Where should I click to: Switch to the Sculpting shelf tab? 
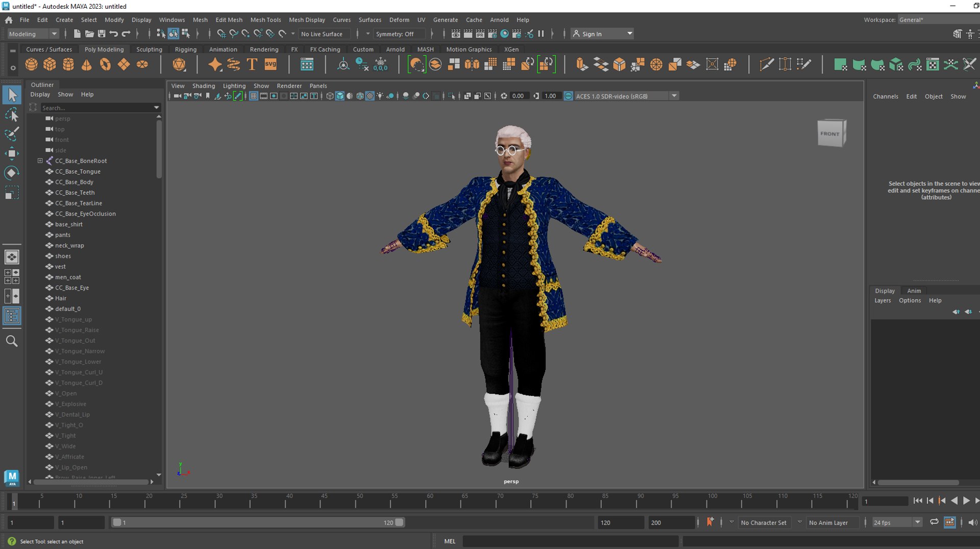149,50
